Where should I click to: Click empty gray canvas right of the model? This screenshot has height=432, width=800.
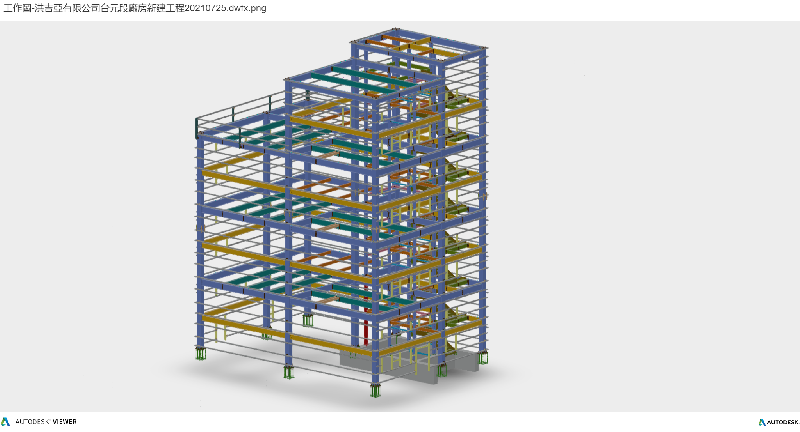(x=650, y=220)
